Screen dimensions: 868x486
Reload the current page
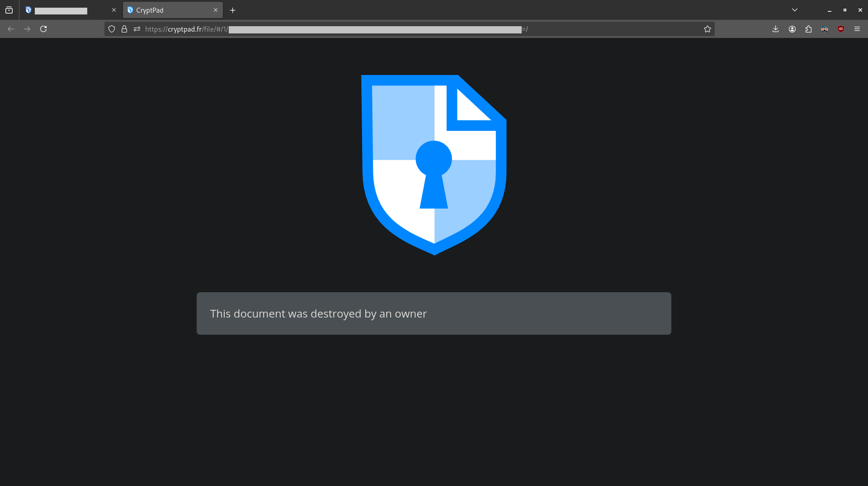point(43,29)
